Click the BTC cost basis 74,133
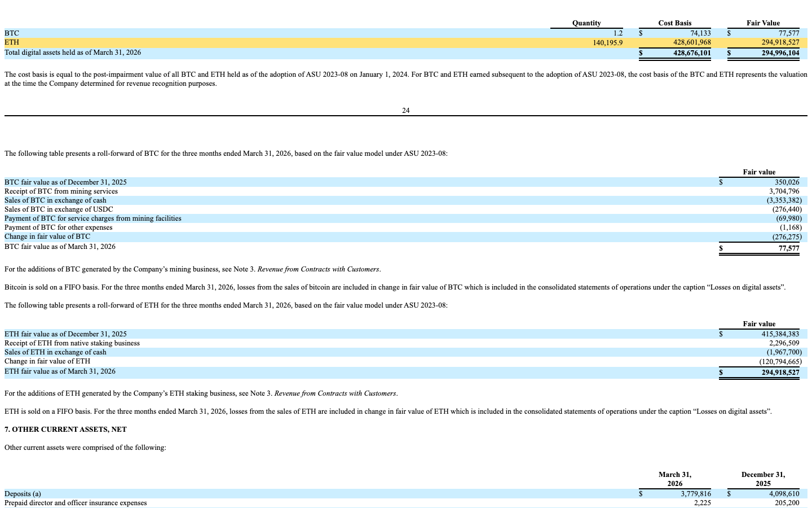 tap(700, 33)
